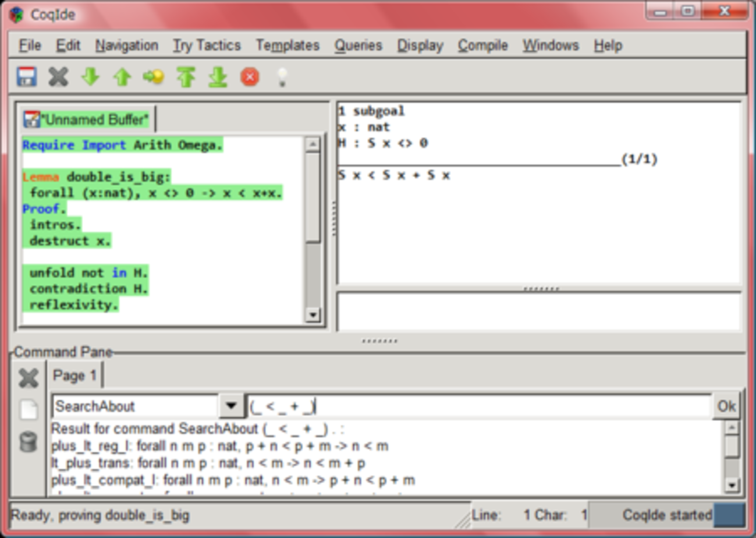Click the 'reflexivity.' line
Screen dimensions: 756x538
tap(74, 305)
